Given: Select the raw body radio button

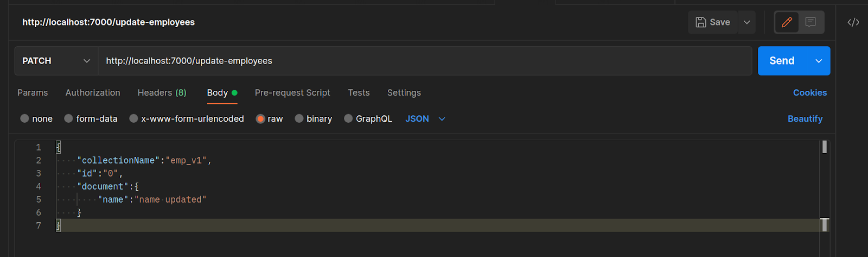Looking at the screenshot, I should pos(260,118).
